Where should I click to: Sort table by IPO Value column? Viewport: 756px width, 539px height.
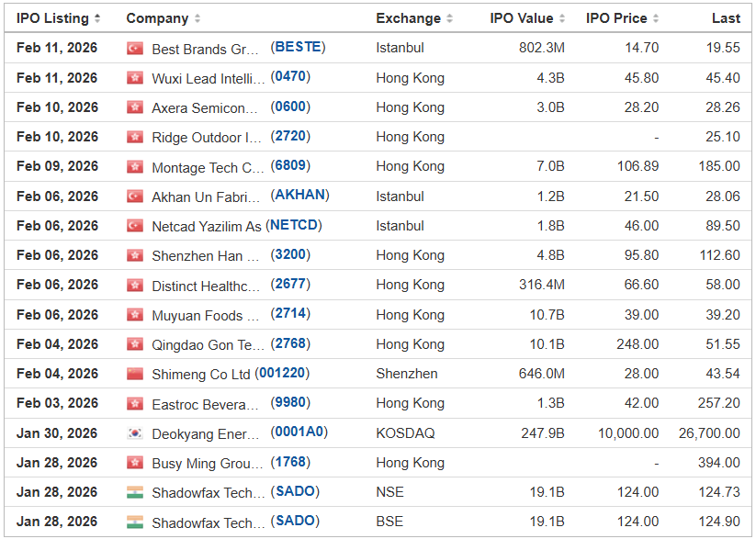(x=527, y=18)
